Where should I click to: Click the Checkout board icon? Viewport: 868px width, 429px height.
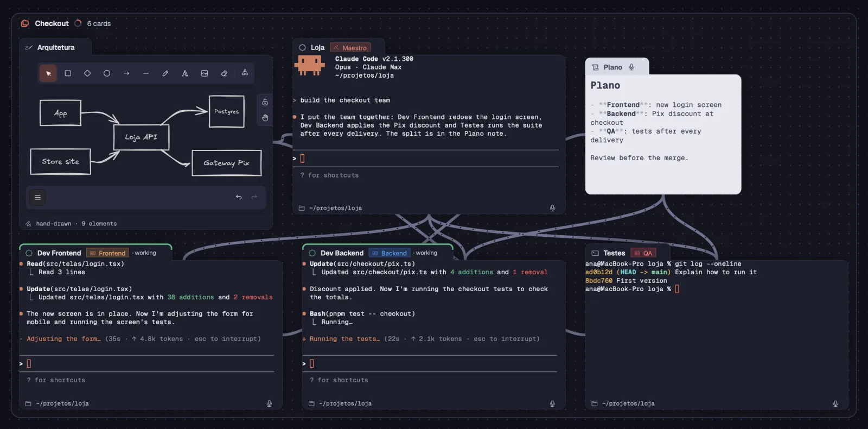pos(25,23)
